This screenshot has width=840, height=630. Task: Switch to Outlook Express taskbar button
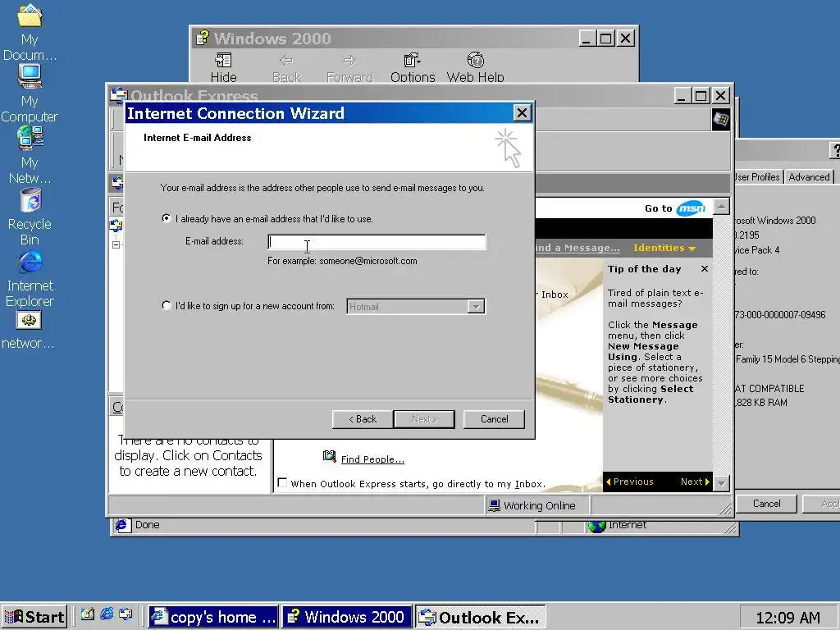(x=480, y=617)
